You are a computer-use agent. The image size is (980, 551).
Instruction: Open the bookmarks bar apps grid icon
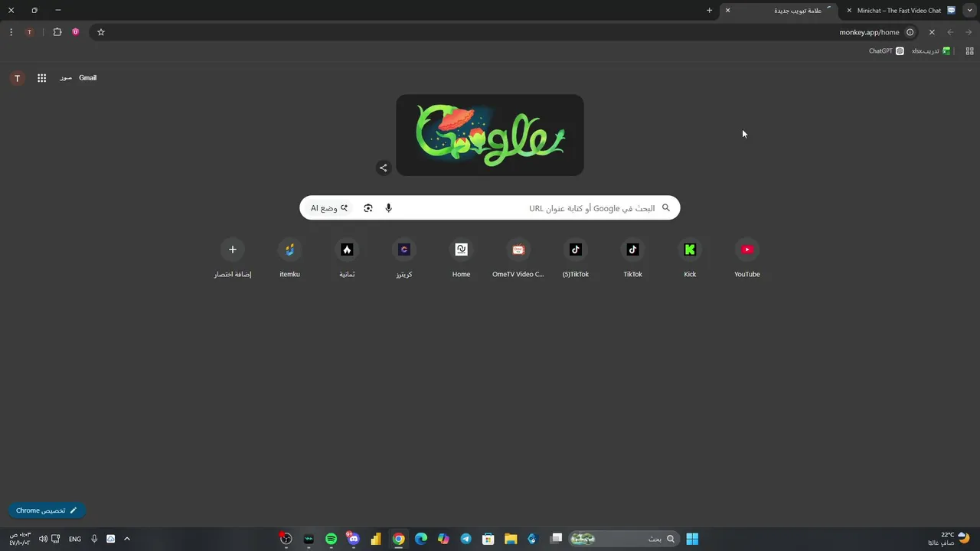point(969,51)
